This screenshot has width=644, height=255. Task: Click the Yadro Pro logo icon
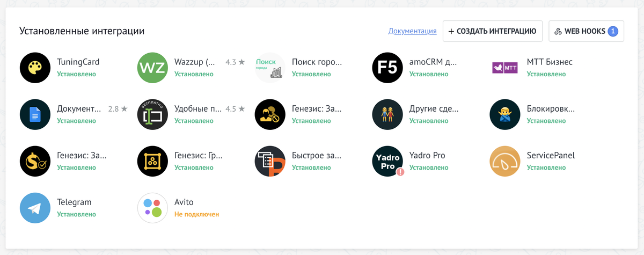tap(387, 161)
